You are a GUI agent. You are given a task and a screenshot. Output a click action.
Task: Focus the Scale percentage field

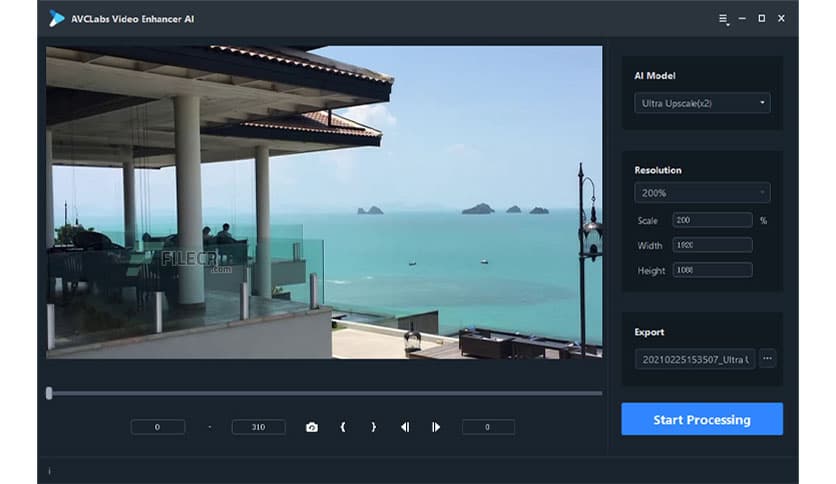coord(712,220)
